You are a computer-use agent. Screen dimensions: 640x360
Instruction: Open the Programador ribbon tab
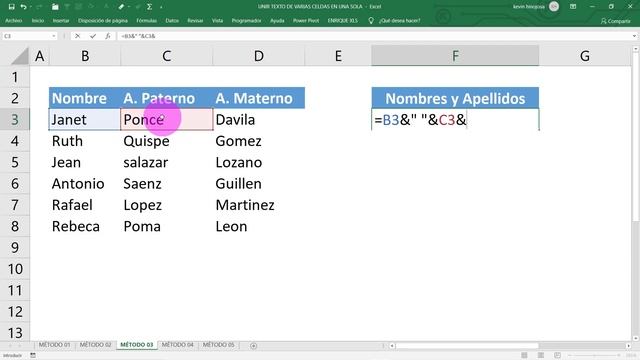pos(246,20)
